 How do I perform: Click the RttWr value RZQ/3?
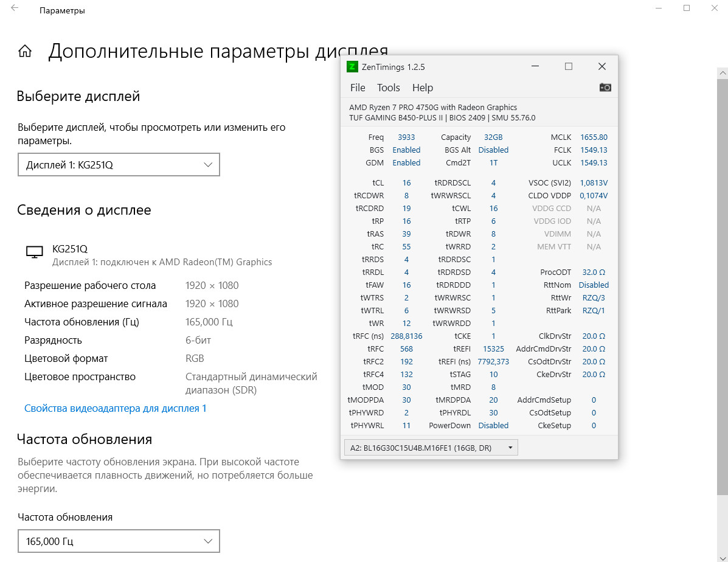click(x=594, y=297)
